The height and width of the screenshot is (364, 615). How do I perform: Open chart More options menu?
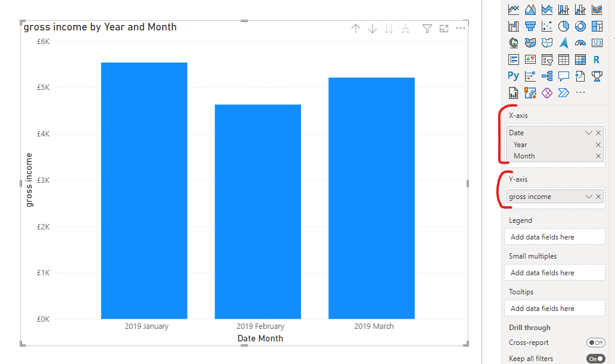pos(461,28)
